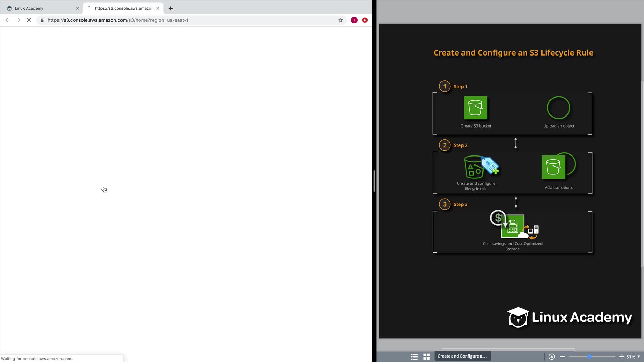The width and height of the screenshot is (644, 362).
Task: Open the 87% zoom level dropdown
Action: pyautogui.click(x=633, y=356)
